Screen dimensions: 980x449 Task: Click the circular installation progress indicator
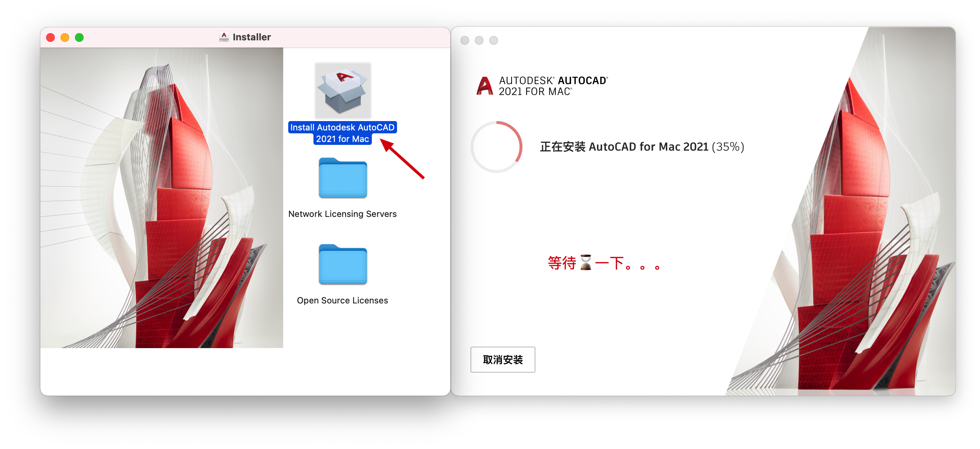point(496,147)
